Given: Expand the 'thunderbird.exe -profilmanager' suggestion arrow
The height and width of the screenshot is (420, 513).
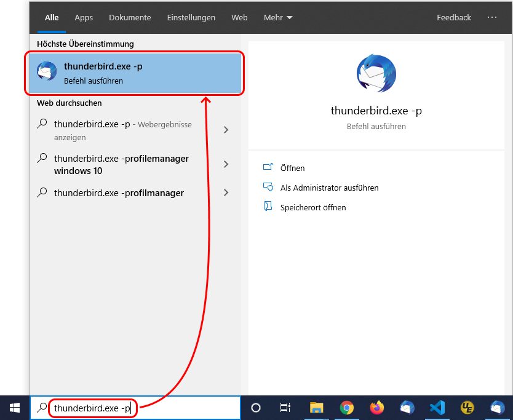Looking at the screenshot, I should coord(226,193).
